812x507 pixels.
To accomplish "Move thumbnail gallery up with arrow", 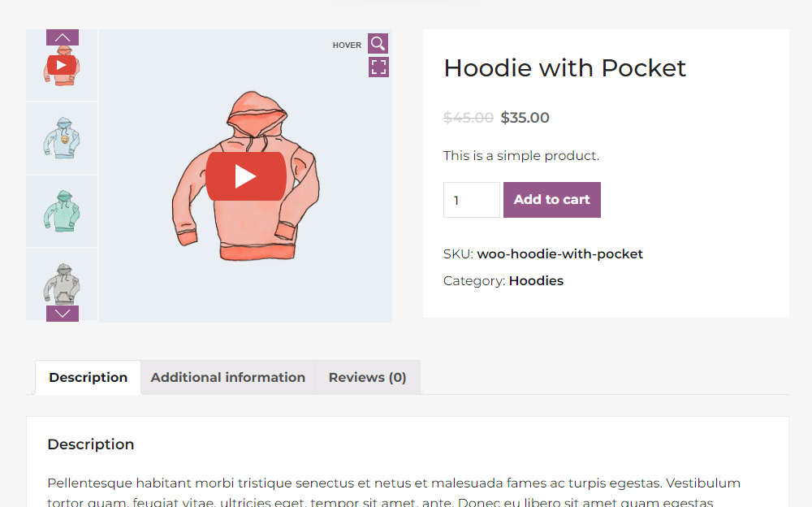I will [63, 37].
